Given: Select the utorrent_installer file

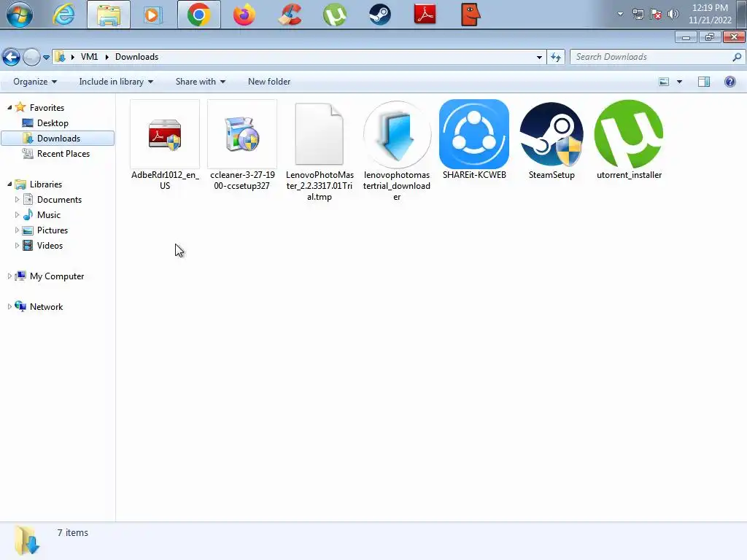Looking at the screenshot, I should click(629, 140).
